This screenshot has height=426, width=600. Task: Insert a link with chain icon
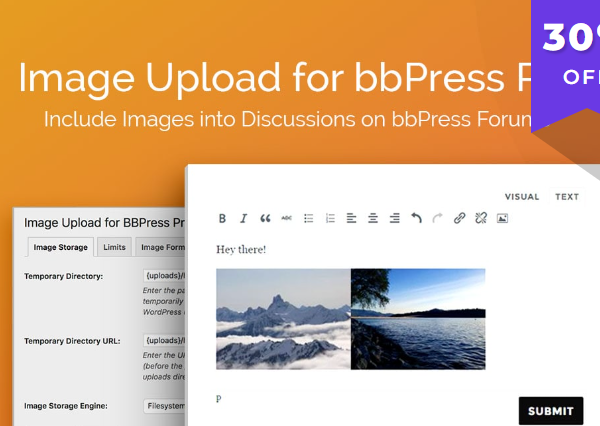(x=459, y=218)
